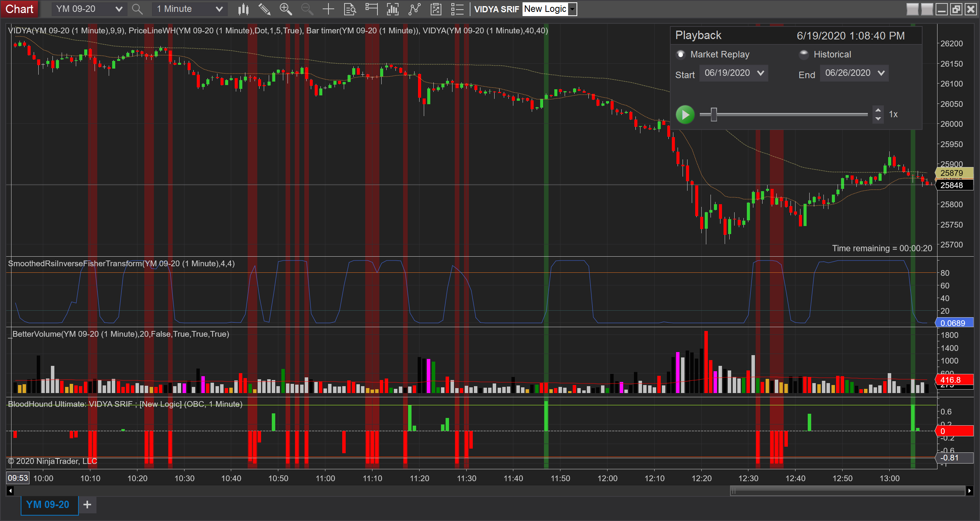Screen dimensions: 980x521
Task: Open the End date 06/26/2020 picker
Action: pyautogui.click(x=854, y=73)
